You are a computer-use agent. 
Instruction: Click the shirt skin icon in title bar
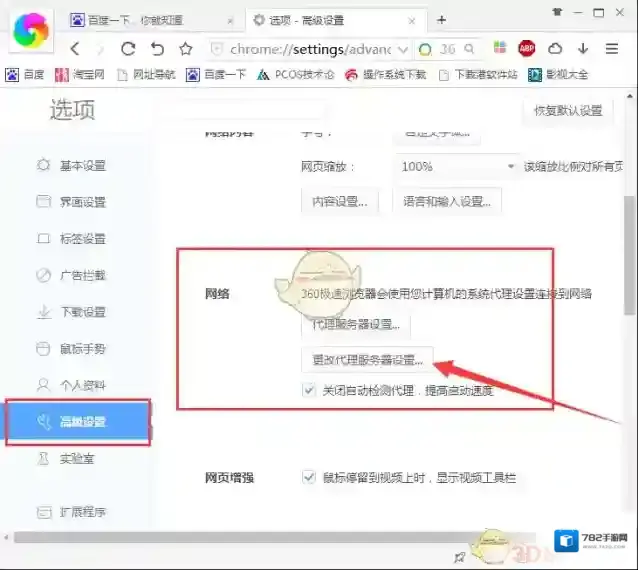coord(557,12)
